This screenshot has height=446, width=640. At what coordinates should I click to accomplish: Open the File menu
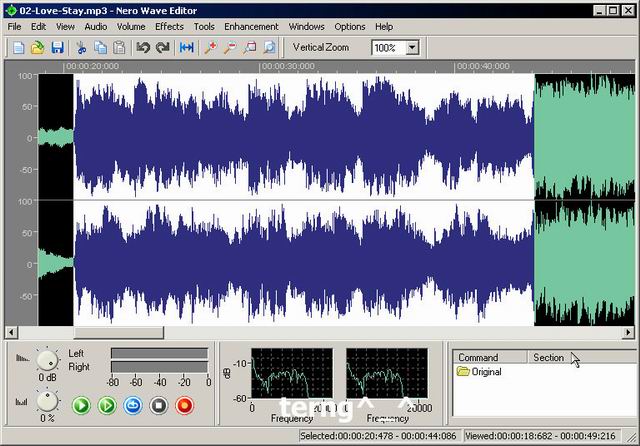14,27
